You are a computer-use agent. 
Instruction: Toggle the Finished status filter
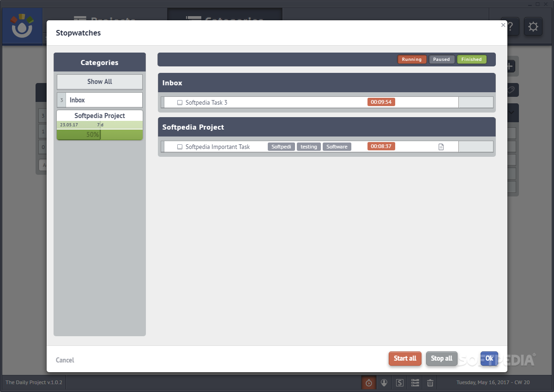pyautogui.click(x=471, y=59)
